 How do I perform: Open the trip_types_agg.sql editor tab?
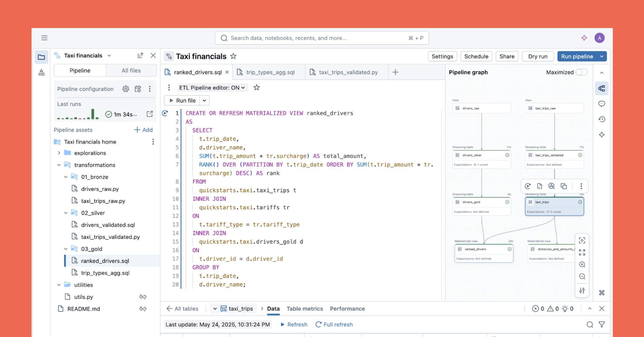(269, 72)
